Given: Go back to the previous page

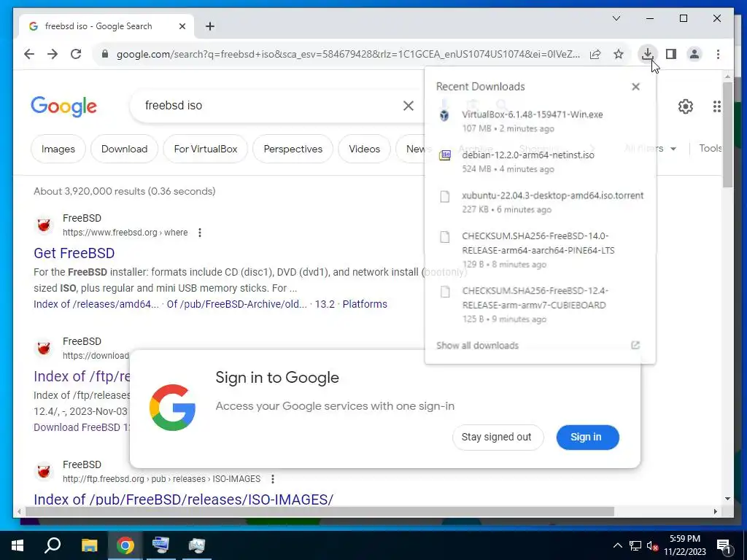Looking at the screenshot, I should pos(29,54).
